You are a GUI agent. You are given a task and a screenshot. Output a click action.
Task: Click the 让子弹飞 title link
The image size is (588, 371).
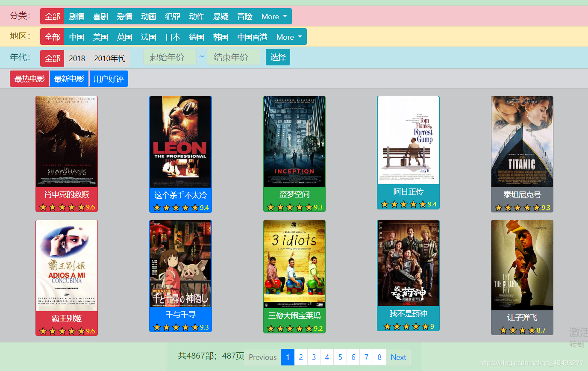click(x=522, y=318)
